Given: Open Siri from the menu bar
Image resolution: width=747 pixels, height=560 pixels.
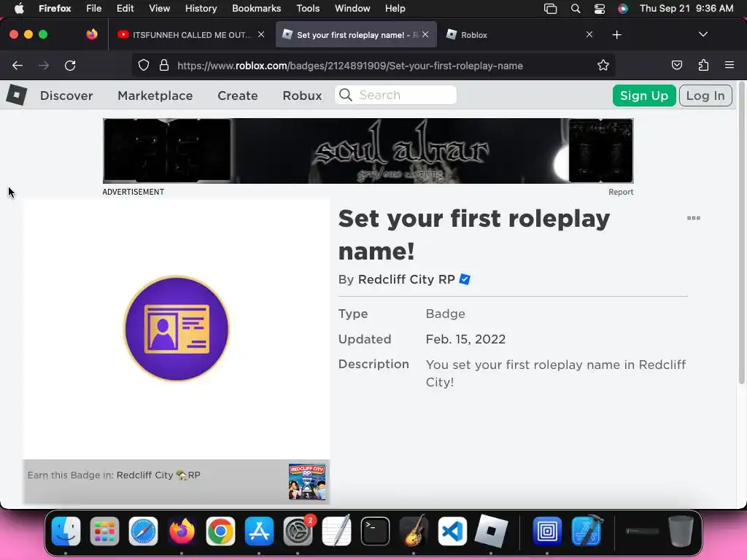Looking at the screenshot, I should coord(623,9).
